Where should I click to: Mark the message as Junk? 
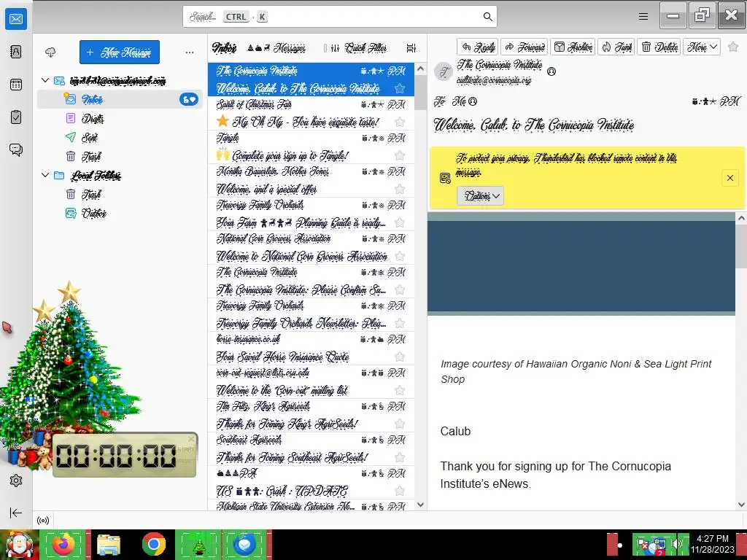(x=616, y=47)
